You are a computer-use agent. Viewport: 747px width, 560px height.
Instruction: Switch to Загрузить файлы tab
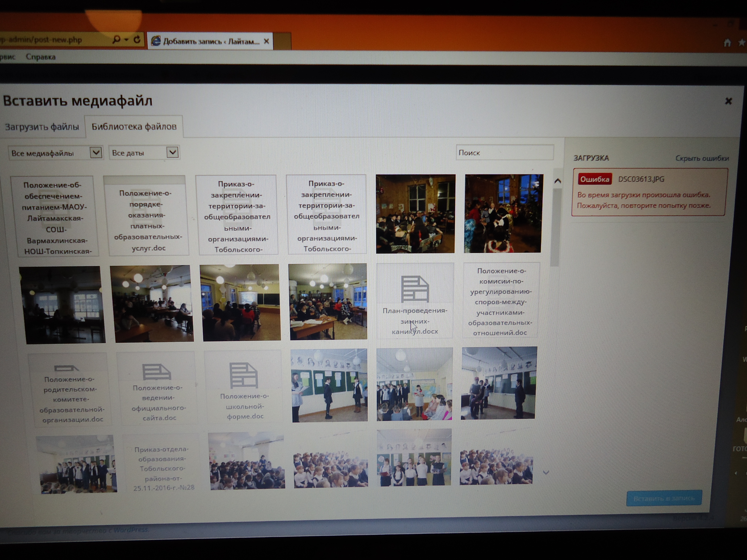coord(42,127)
